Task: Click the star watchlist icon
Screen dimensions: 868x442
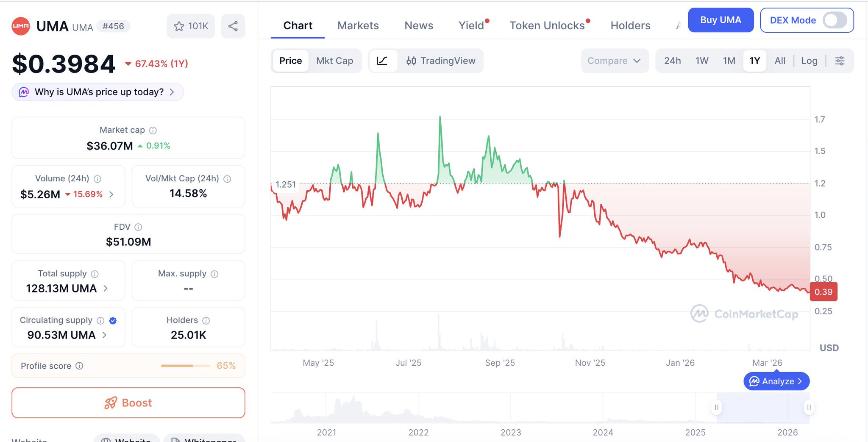Action: (179, 26)
